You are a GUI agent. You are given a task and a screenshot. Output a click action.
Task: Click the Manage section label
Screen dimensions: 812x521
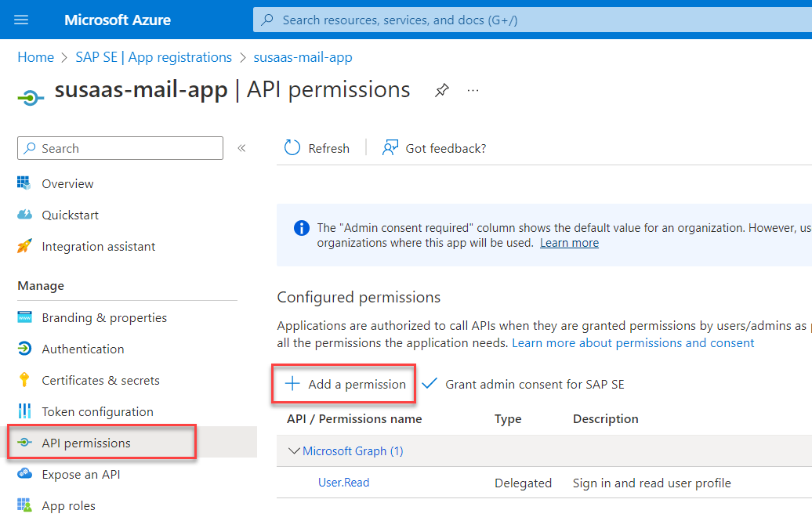(41, 286)
